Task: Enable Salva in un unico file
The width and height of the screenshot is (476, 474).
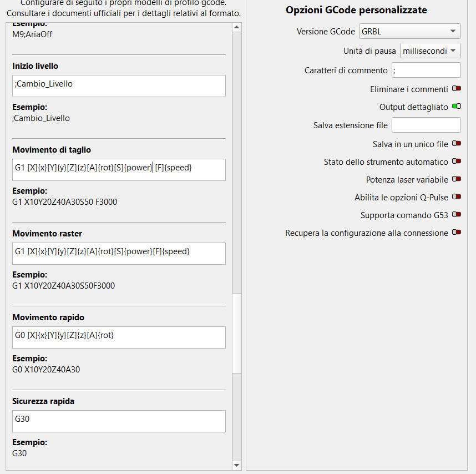Action: click(457, 144)
